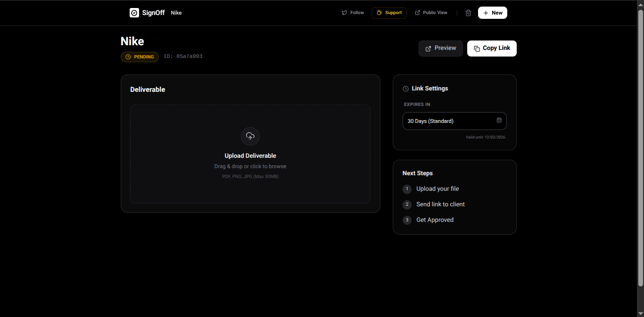Click the SignOff logo icon
The height and width of the screenshot is (317, 644).
(x=134, y=13)
